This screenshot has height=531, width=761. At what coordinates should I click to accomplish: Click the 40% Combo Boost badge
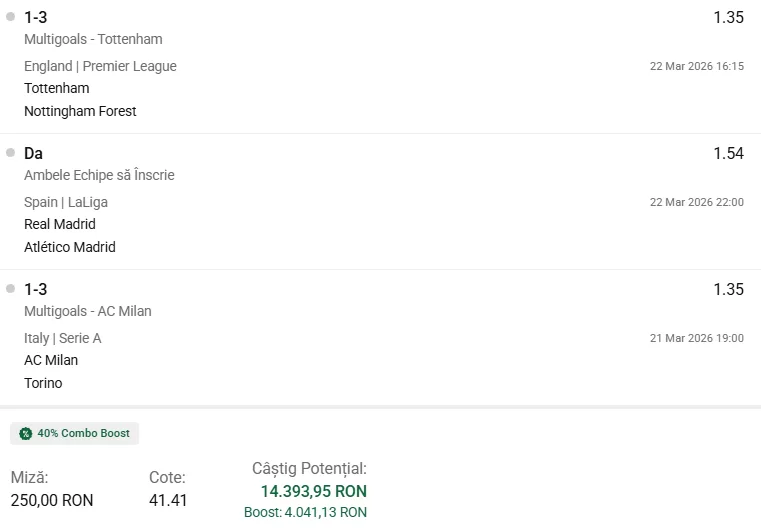point(75,434)
